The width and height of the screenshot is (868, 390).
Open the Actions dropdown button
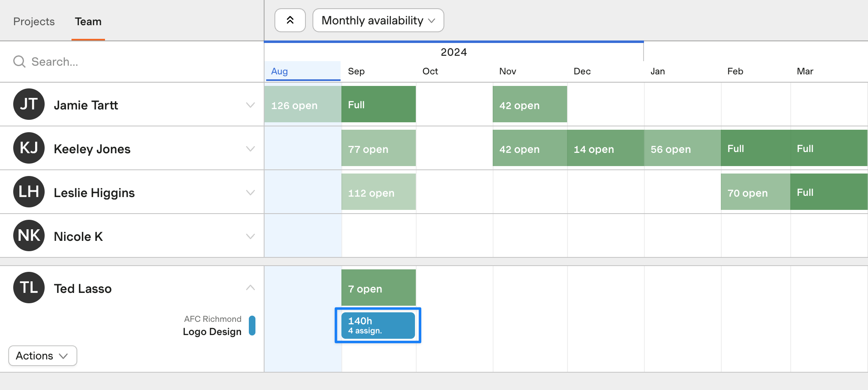click(43, 356)
